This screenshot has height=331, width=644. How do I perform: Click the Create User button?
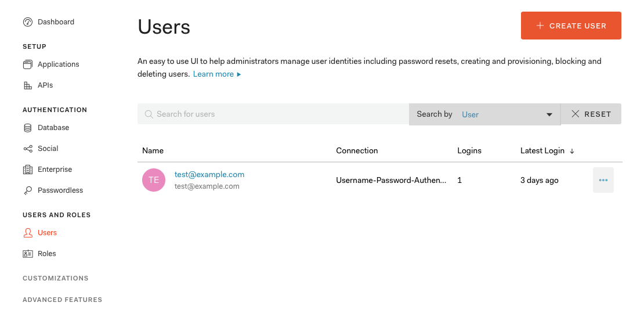pos(571,26)
